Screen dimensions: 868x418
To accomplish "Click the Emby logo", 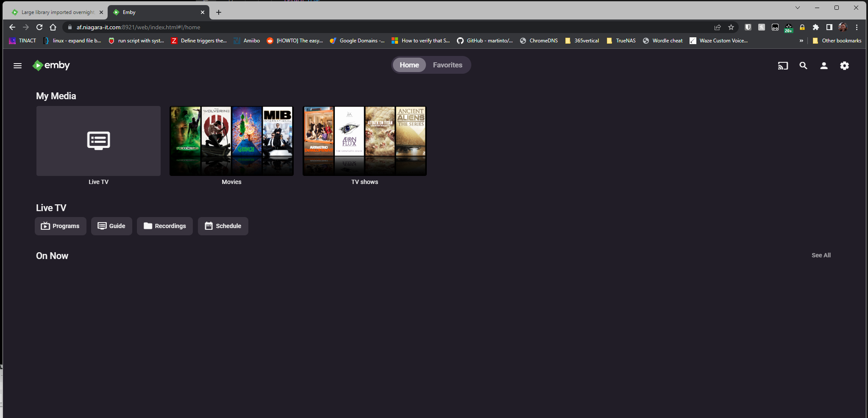I will [x=51, y=65].
